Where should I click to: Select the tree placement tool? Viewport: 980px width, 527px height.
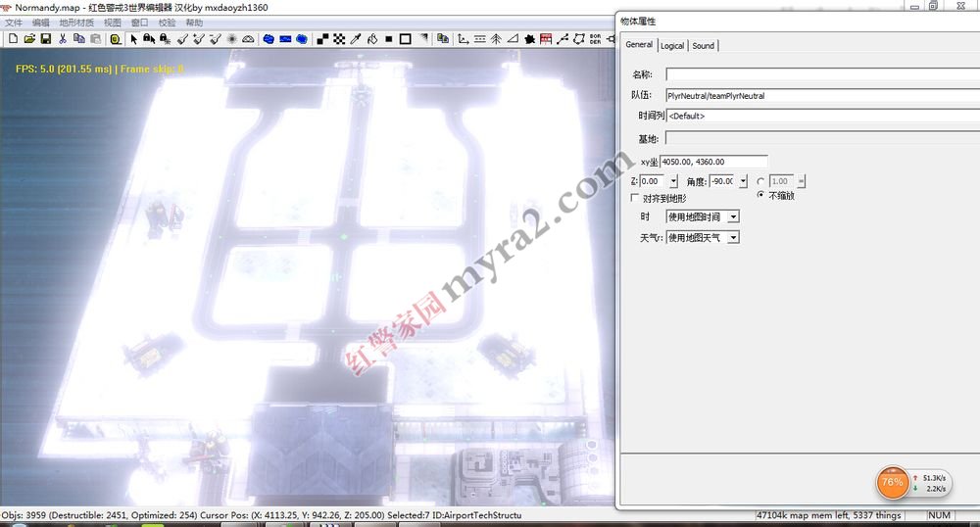tap(496, 39)
